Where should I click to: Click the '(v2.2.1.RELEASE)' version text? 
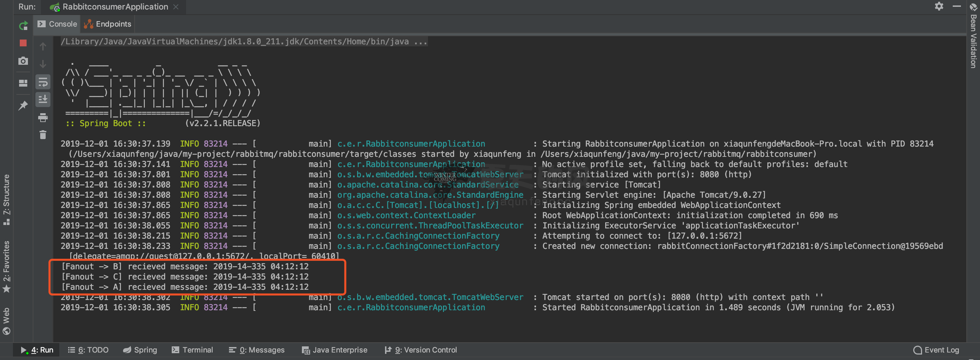coord(223,123)
